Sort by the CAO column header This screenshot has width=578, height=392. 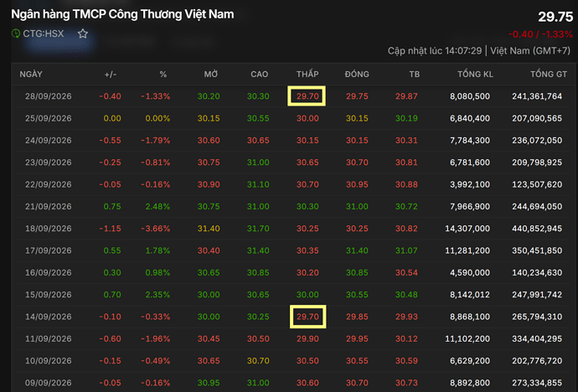[x=259, y=74]
